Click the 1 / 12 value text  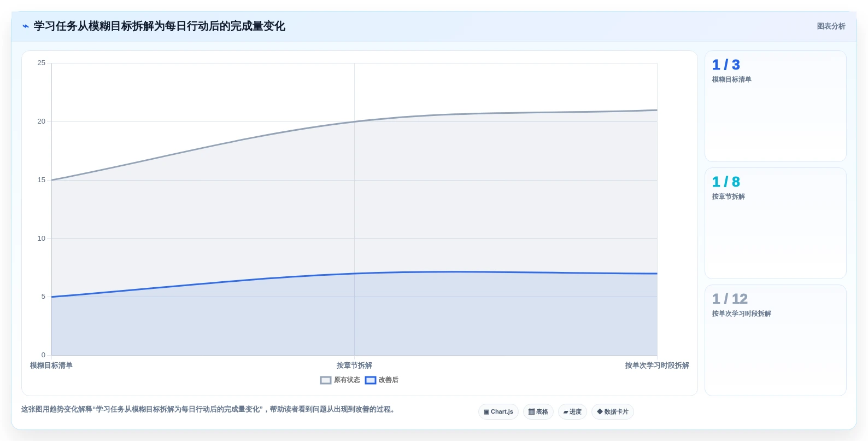[730, 299]
